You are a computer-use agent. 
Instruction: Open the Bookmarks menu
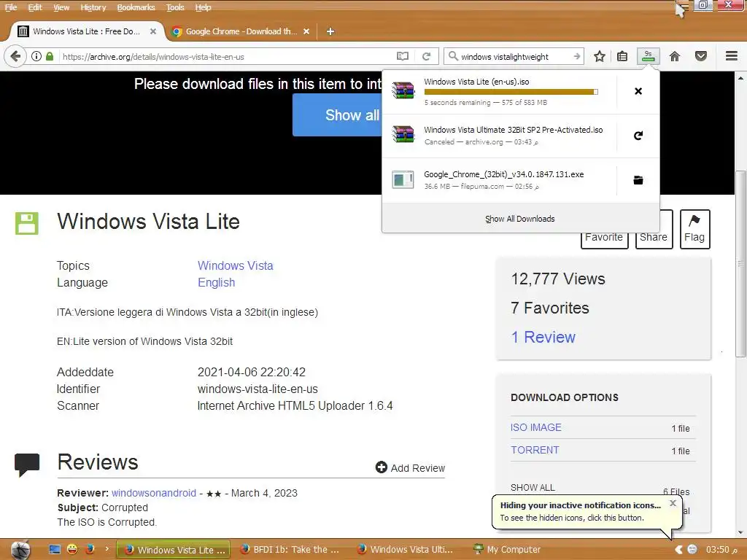(x=136, y=7)
